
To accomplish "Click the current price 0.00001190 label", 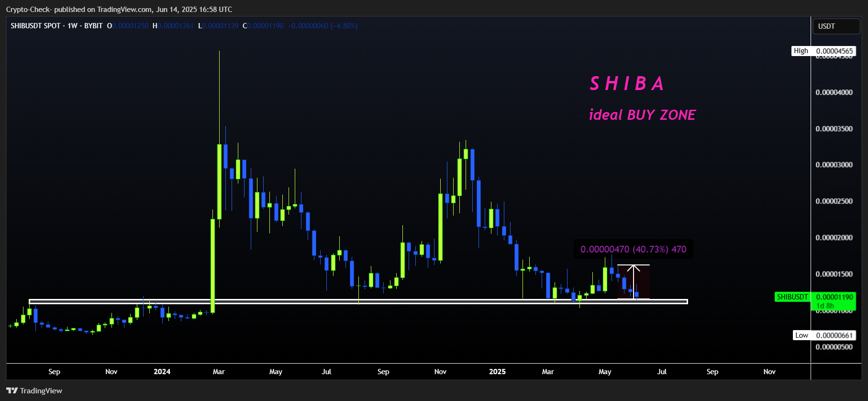I will click(x=835, y=297).
